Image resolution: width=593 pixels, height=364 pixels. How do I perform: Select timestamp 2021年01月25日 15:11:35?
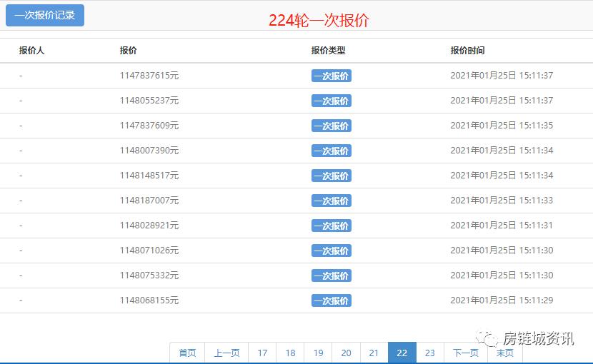tap(502, 126)
